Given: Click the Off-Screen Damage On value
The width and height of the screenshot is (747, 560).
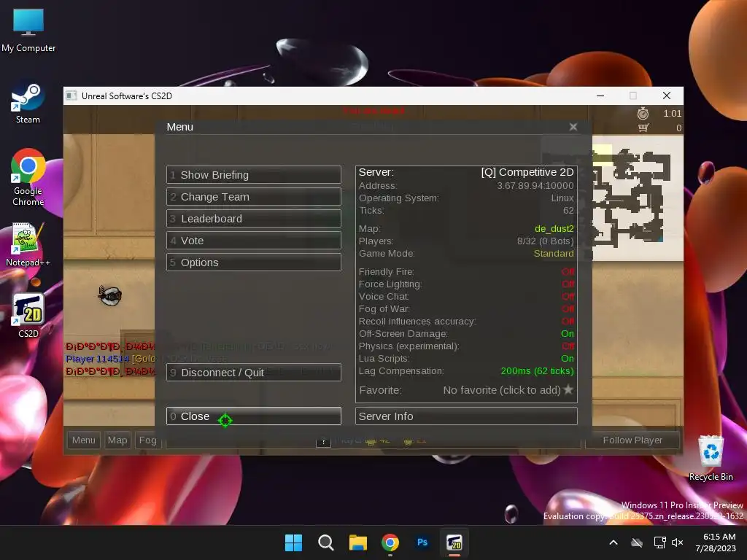Looking at the screenshot, I should [568, 334].
